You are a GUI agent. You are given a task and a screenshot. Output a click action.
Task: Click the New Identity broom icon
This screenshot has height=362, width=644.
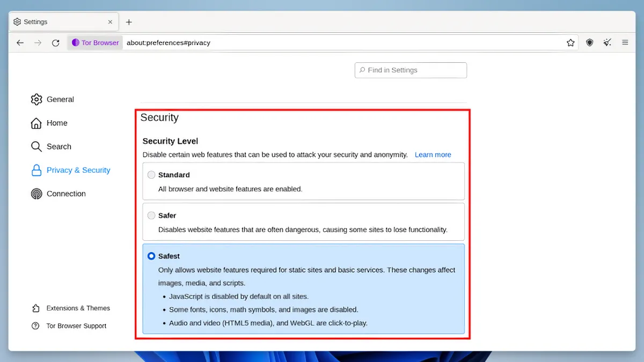coord(607,43)
